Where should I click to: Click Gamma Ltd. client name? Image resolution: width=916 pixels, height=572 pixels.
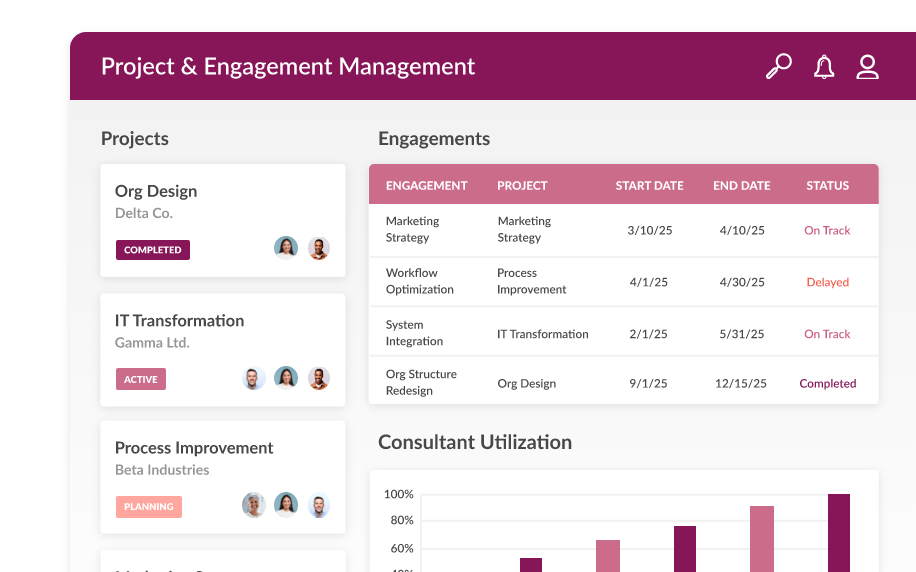point(152,342)
